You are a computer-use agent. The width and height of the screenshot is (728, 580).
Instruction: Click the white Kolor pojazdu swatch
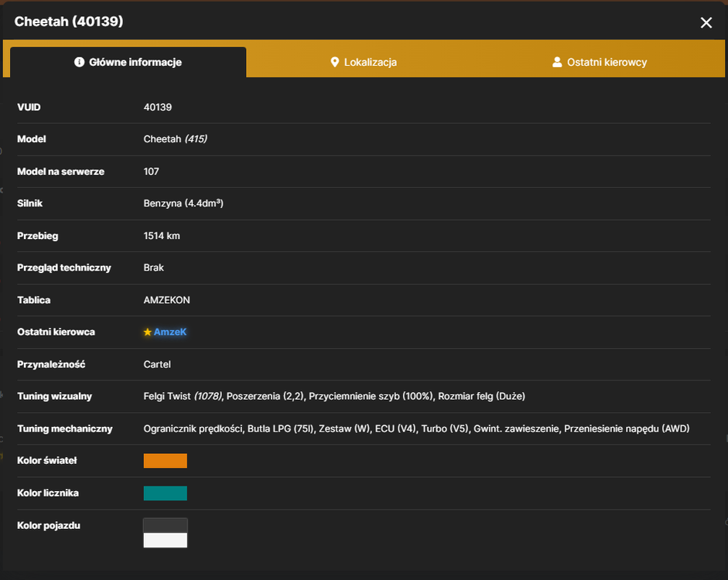(x=166, y=540)
